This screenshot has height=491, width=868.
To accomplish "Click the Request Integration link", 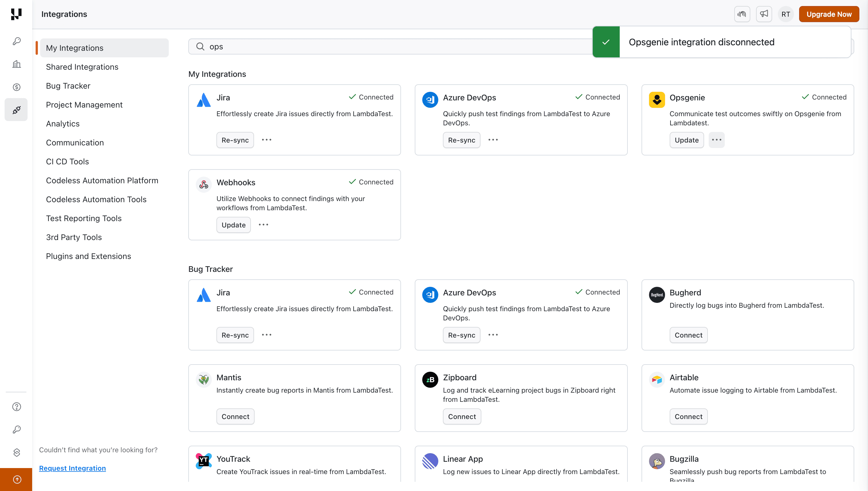I will coord(72,468).
